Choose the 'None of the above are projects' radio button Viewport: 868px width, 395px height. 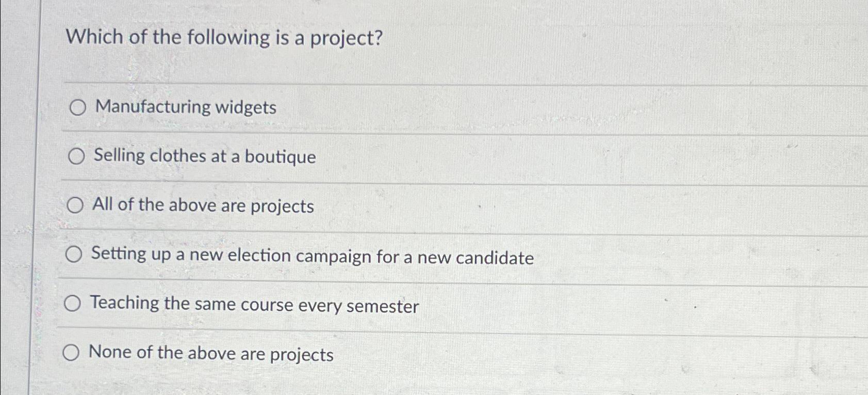71,353
